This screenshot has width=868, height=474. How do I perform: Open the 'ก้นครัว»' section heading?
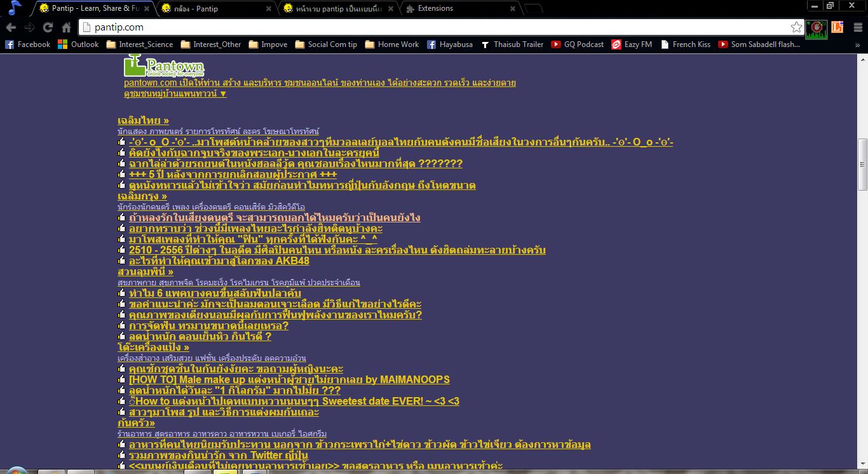click(x=137, y=423)
